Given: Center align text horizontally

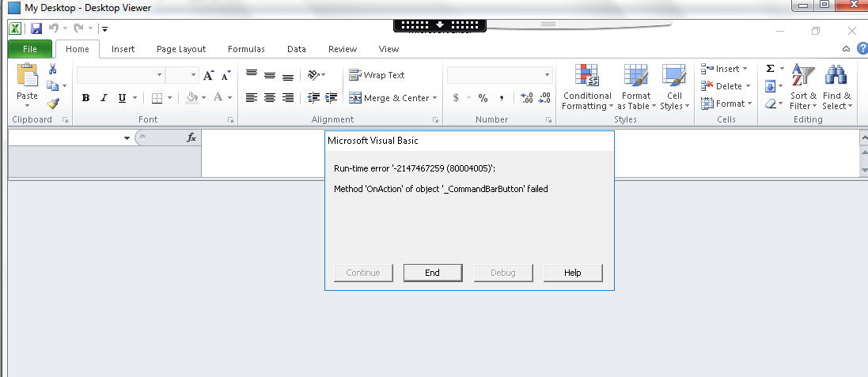Looking at the screenshot, I should pyautogui.click(x=270, y=98).
